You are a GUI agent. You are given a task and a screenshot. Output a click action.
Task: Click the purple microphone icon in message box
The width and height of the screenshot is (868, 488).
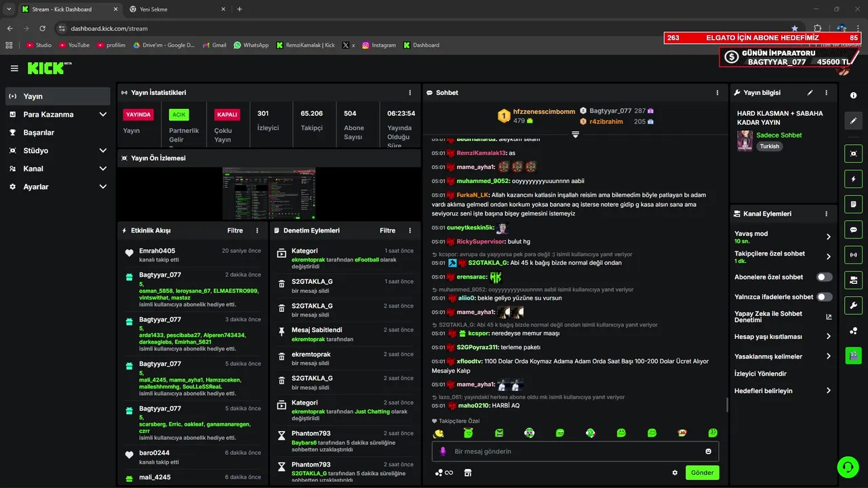coord(443,451)
